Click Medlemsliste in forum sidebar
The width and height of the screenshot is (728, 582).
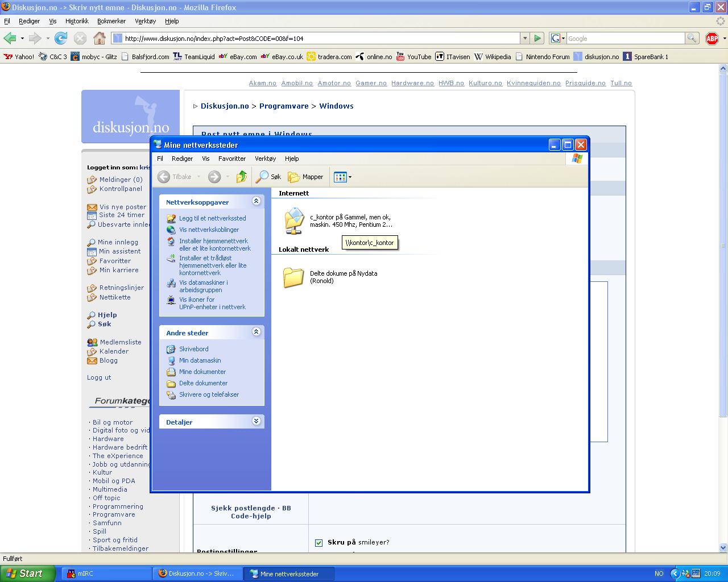tap(121, 342)
